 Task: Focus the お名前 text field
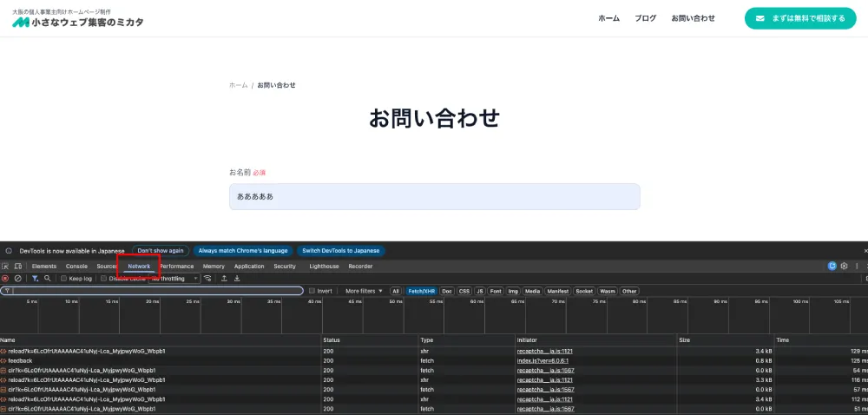(435, 196)
